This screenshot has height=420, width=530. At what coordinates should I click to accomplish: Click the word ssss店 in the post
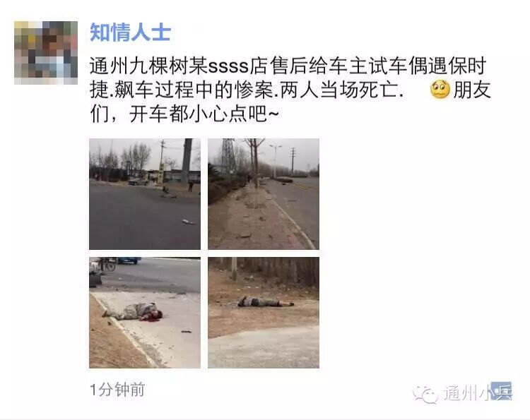(237, 66)
